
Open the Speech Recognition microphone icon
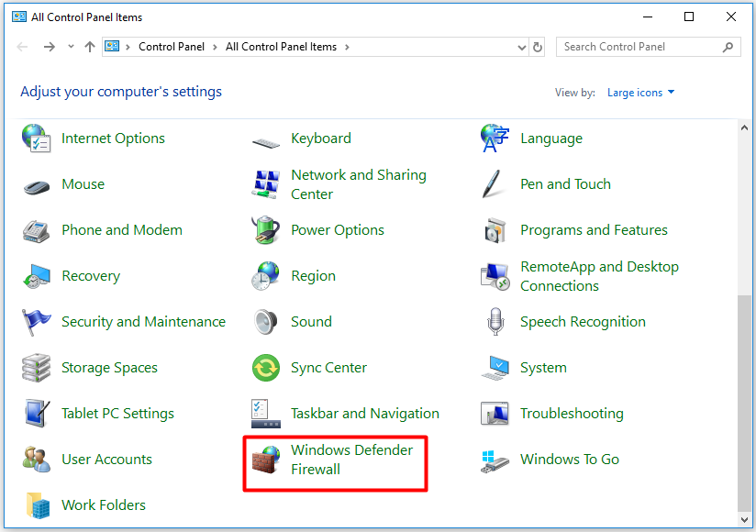pos(495,322)
